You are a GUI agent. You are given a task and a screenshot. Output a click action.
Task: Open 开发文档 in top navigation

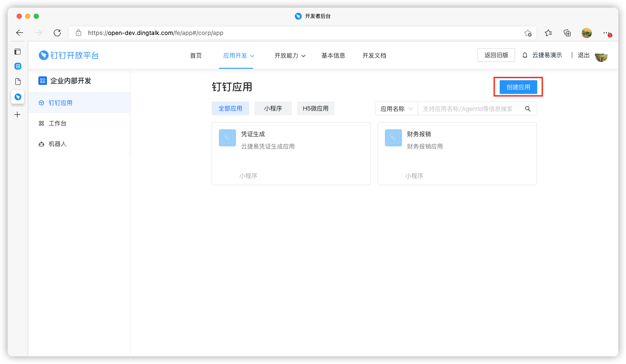point(374,55)
